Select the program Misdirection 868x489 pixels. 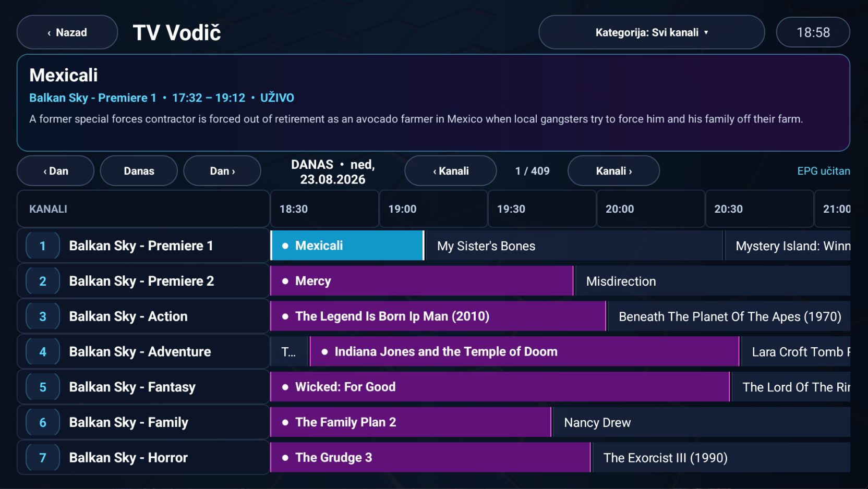(713, 281)
